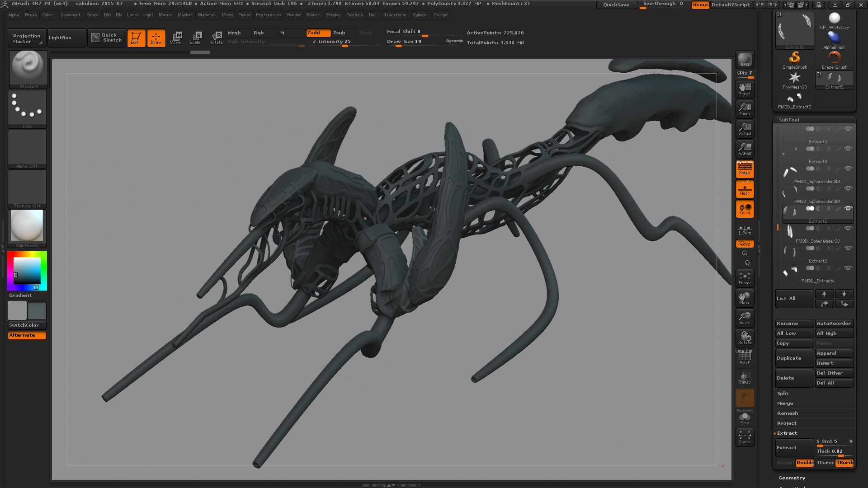Expand the Split section
Image resolution: width=868 pixels, height=488 pixels.
tap(783, 393)
